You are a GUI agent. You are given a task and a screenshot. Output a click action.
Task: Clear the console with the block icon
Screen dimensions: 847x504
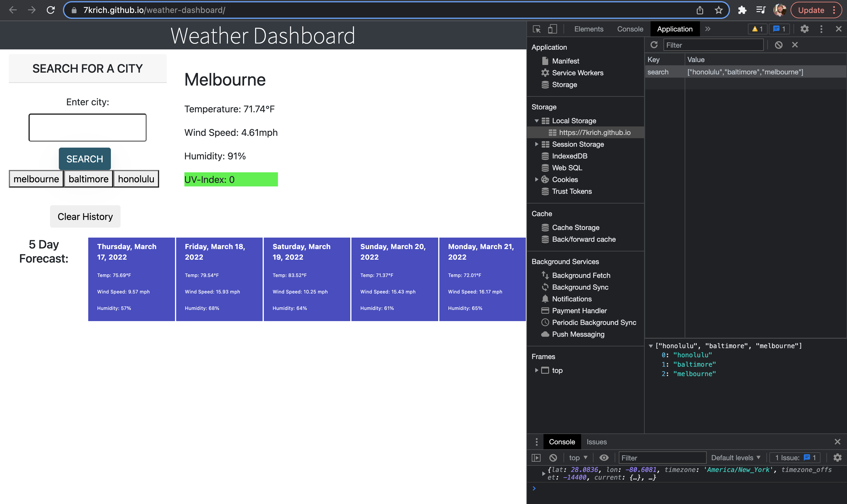point(553,458)
